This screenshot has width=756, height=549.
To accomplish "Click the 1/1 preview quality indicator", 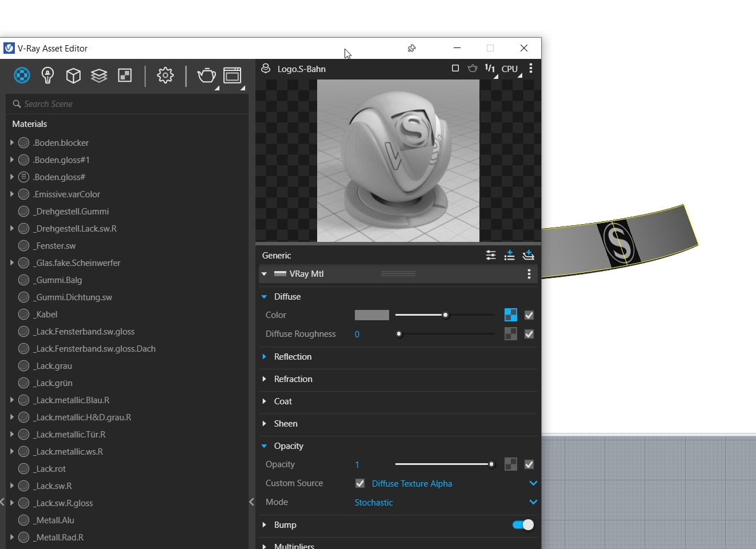I will click(x=490, y=69).
